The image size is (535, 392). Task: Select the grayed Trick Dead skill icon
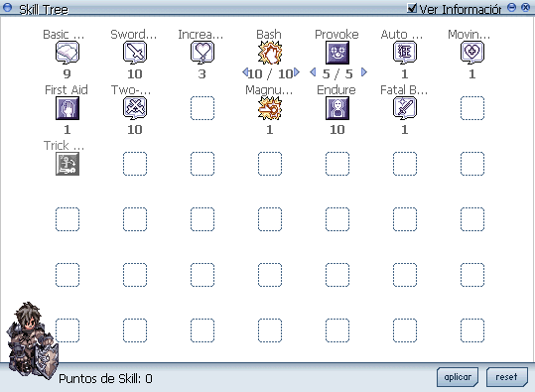coord(67,164)
